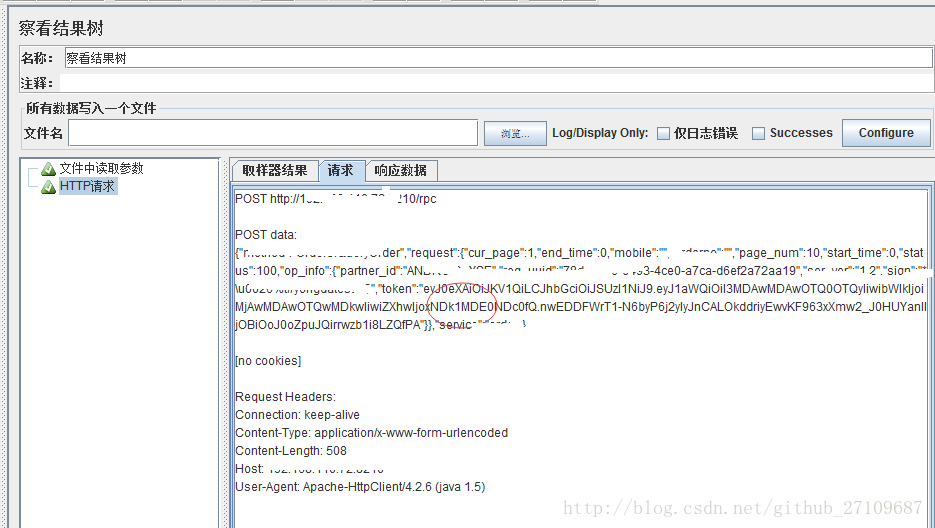Image resolution: width=935 pixels, height=528 pixels.
Task: Switch to the 请求 tab
Action: pyautogui.click(x=340, y=171)
